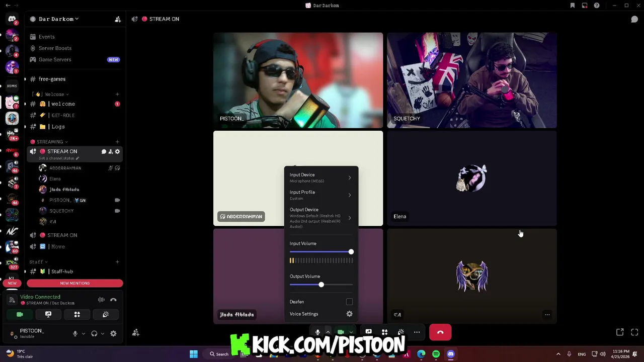
Task: Open more options ellipsis in call bar
Action: click(417, 332)
